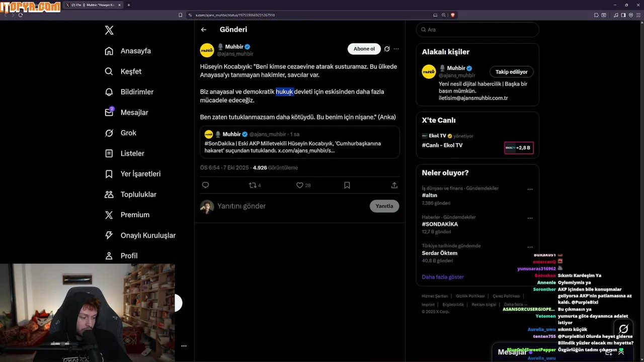Screen dimensions: 644x362
Task: Open Anasayfa home page
Action: point(128,51)
